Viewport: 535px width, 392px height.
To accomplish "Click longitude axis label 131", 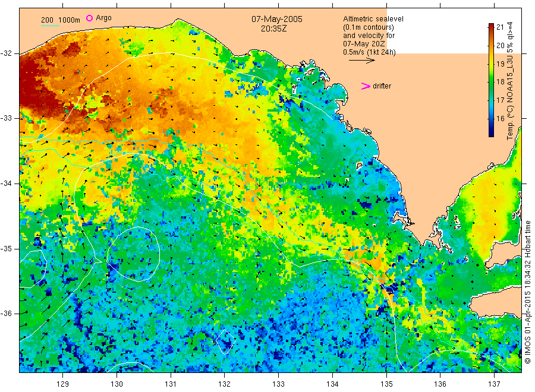I will coord(171,384).
